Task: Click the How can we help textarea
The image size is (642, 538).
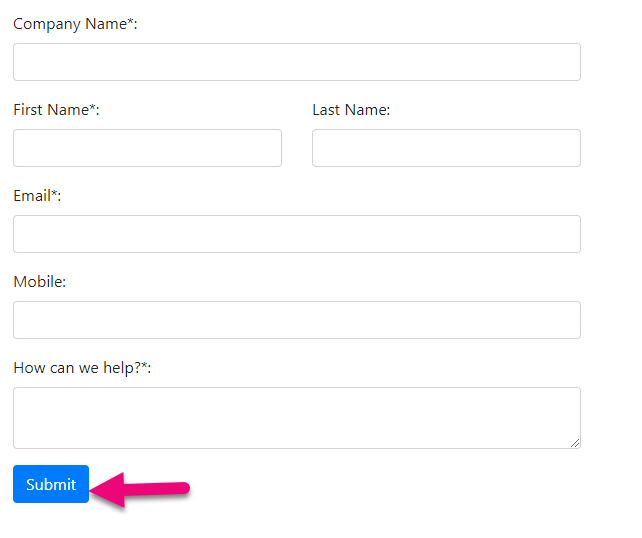Action: [296, 417]
